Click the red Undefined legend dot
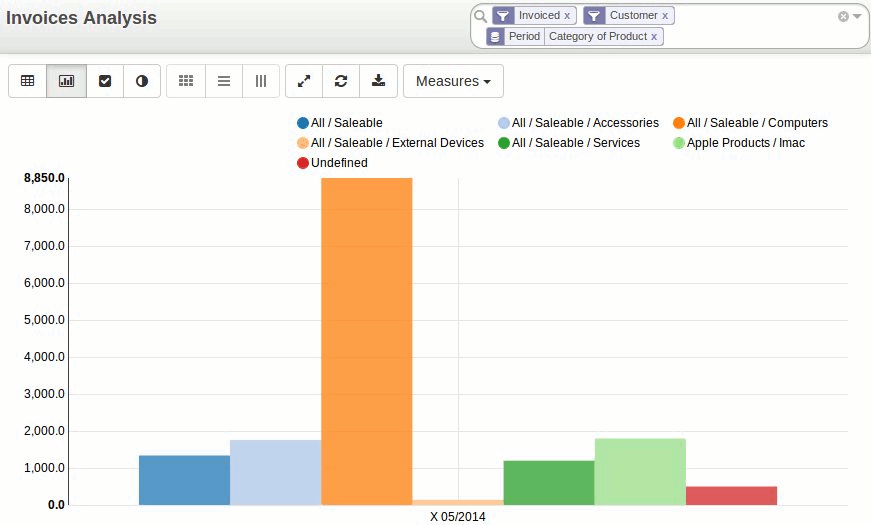The image size is (871, 525). tap(303, 163)
